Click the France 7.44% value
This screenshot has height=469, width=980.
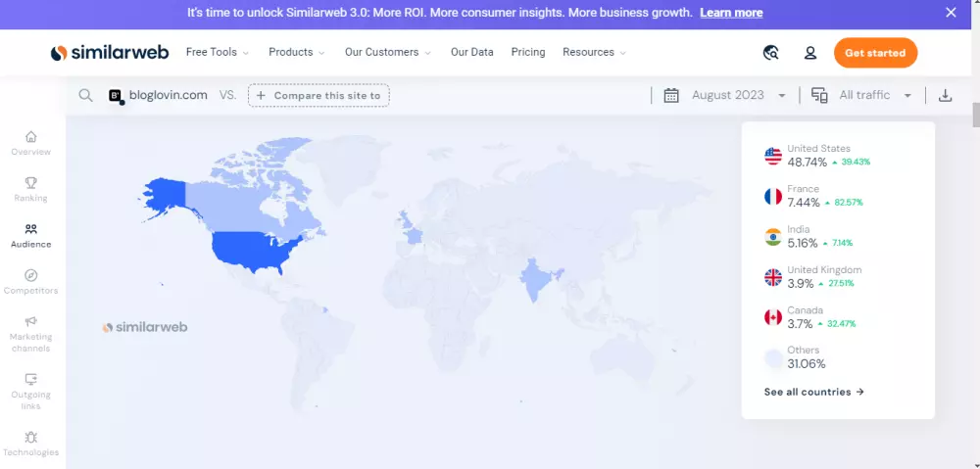click(804, 203)
